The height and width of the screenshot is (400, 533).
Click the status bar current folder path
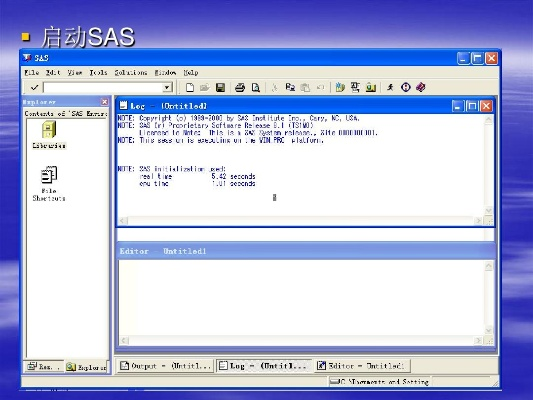pyautogui.click(x=379, y=382)
